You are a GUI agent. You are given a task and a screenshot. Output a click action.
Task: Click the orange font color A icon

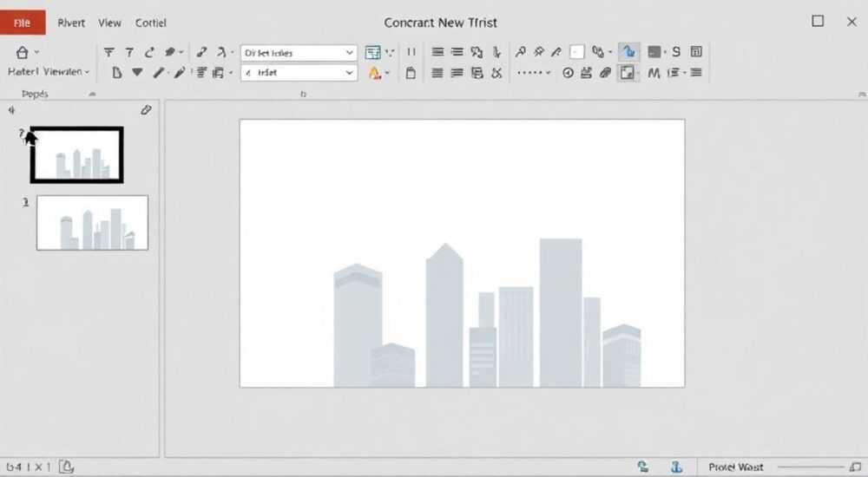pos(374,73)
